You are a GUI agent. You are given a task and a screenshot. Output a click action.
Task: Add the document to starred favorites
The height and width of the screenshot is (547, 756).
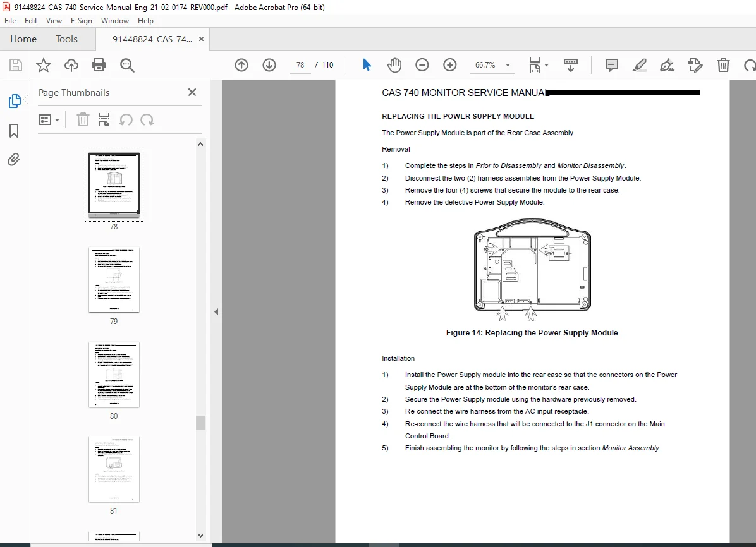point(44,65)
